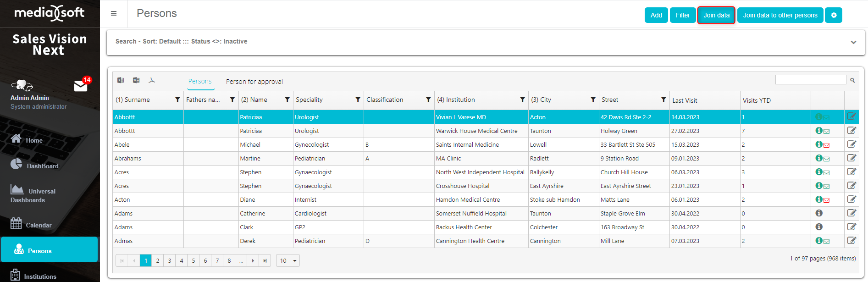Export the persons table to Excel
Viewport: 868px width, 282px height.
pos(121,80)
